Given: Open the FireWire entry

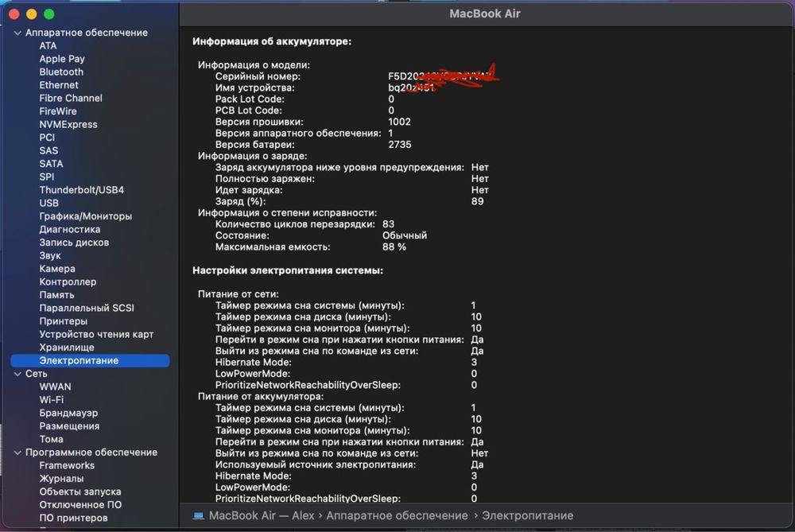Looking at the screenshot, I should (x=58, y=111).
